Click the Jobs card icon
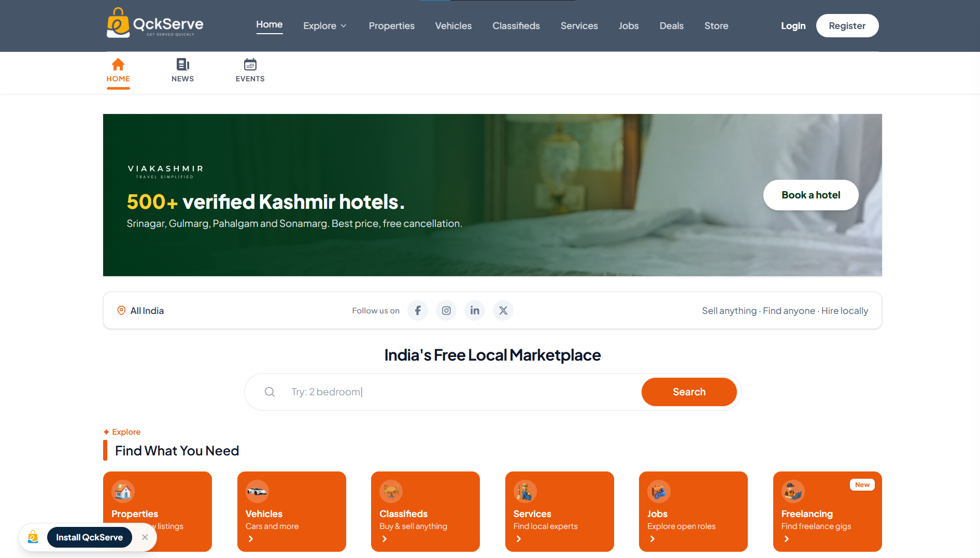 click(x=659, y=491)
